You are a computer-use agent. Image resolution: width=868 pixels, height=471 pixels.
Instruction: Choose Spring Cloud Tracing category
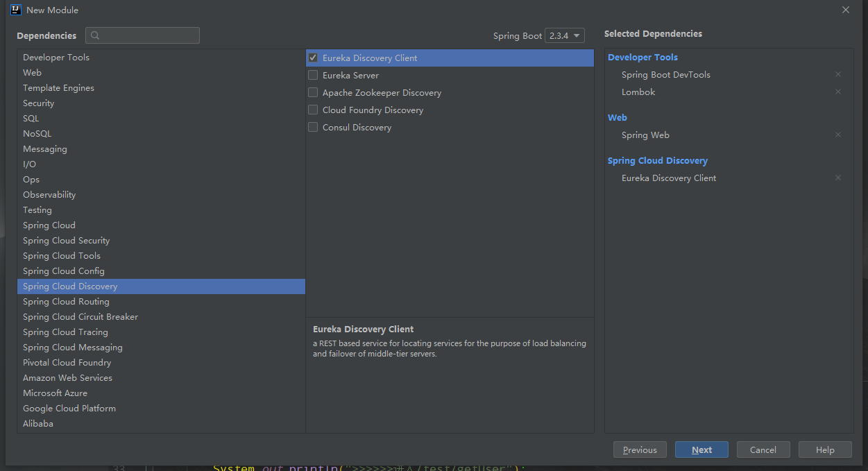tap(161, 332)
